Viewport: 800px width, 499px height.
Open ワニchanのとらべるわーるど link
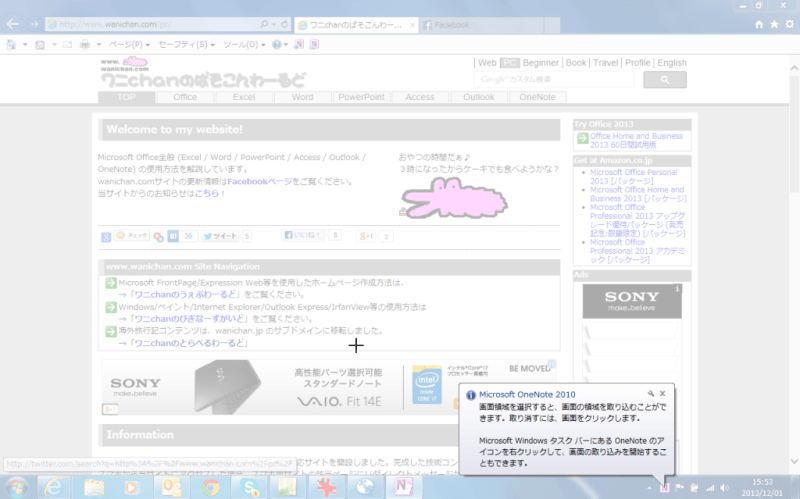(187, 343)
